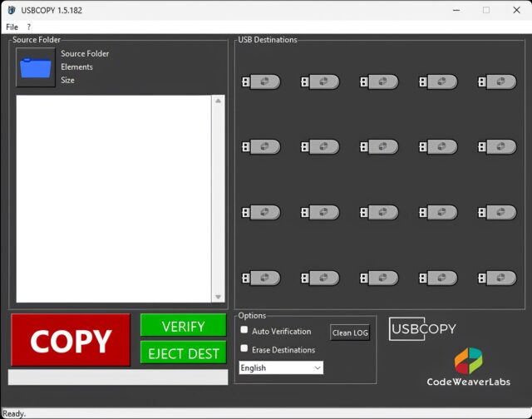Select USB destination in second row, first column

tap(261, 147)
